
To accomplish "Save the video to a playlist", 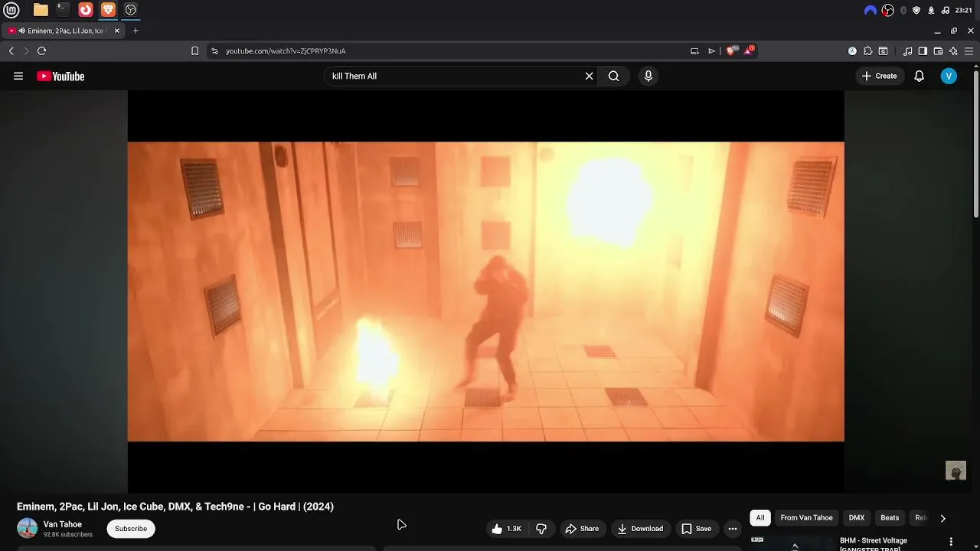I will [696, 529].
